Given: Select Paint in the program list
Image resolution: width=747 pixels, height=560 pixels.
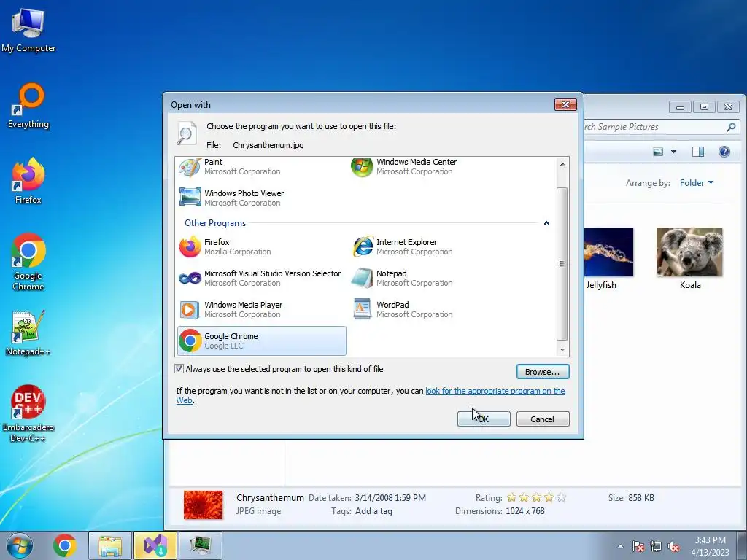Looking at the screenshot, I should pos(261,167).
